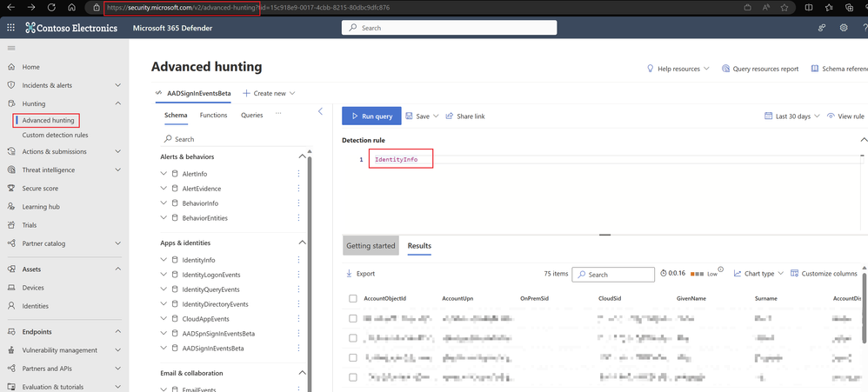Click the top Search box in header
868x392 pixels.
449,28
